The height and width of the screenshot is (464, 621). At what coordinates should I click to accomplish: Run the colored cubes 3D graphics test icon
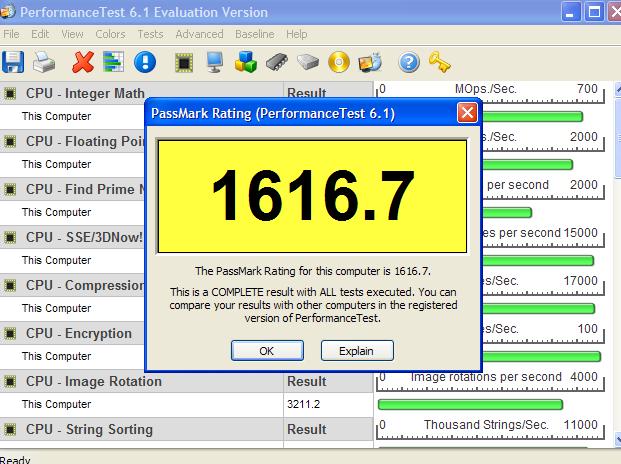pyautogui.click(x=246, y=62)
